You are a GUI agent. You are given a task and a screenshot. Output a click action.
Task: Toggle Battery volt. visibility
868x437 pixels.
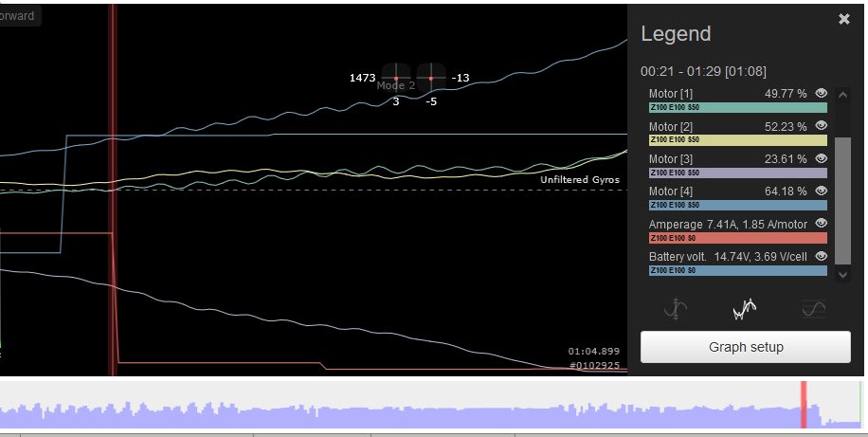click(x=822, y=256)
